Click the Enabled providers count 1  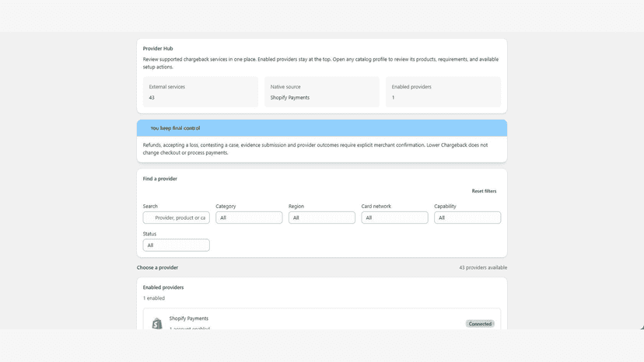[x=393, y=98]
